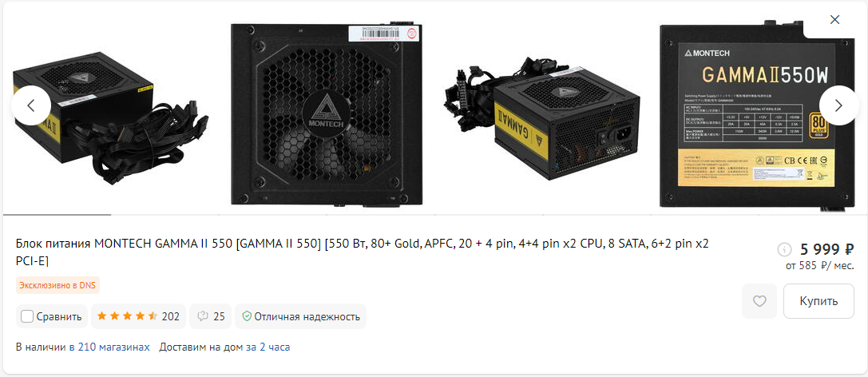Show the previous product photo
The height and width of the screenshot is (377, 868).
pos(31,105)
